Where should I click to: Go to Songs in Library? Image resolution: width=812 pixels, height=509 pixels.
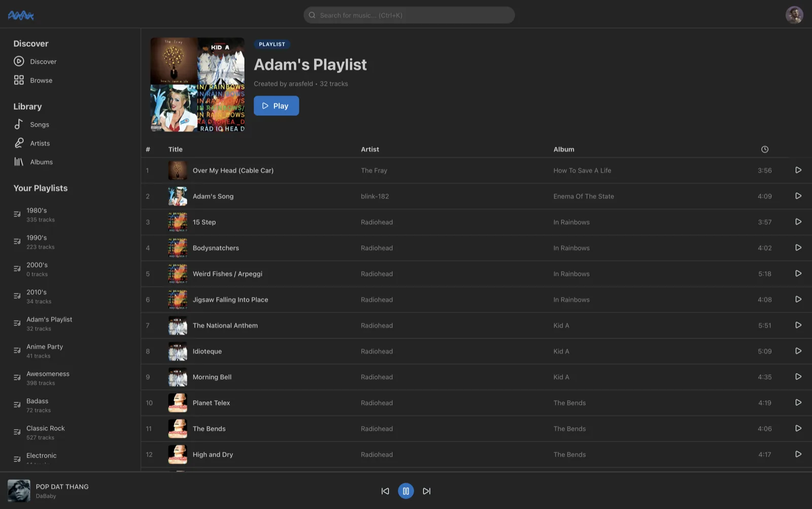tap(31, 124)
